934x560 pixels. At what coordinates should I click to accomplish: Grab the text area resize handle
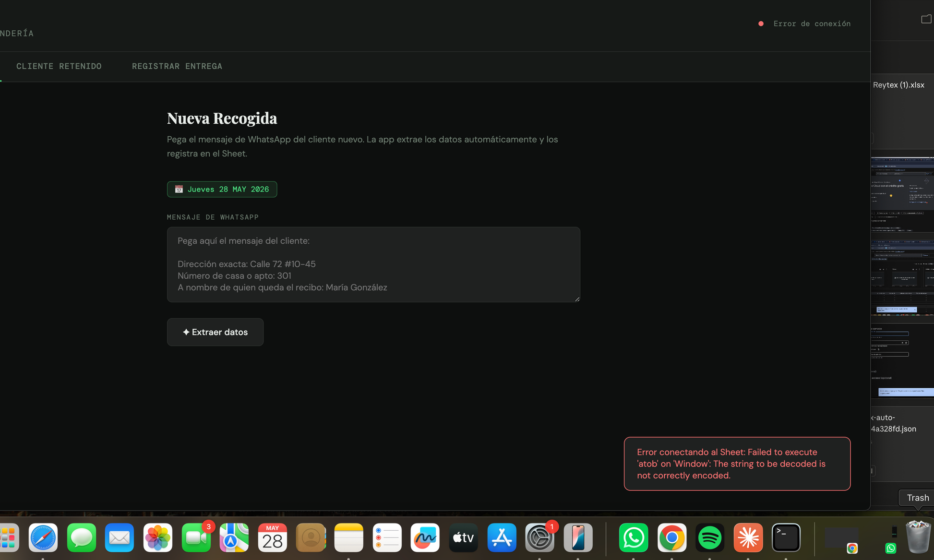(x=577, y=299)
